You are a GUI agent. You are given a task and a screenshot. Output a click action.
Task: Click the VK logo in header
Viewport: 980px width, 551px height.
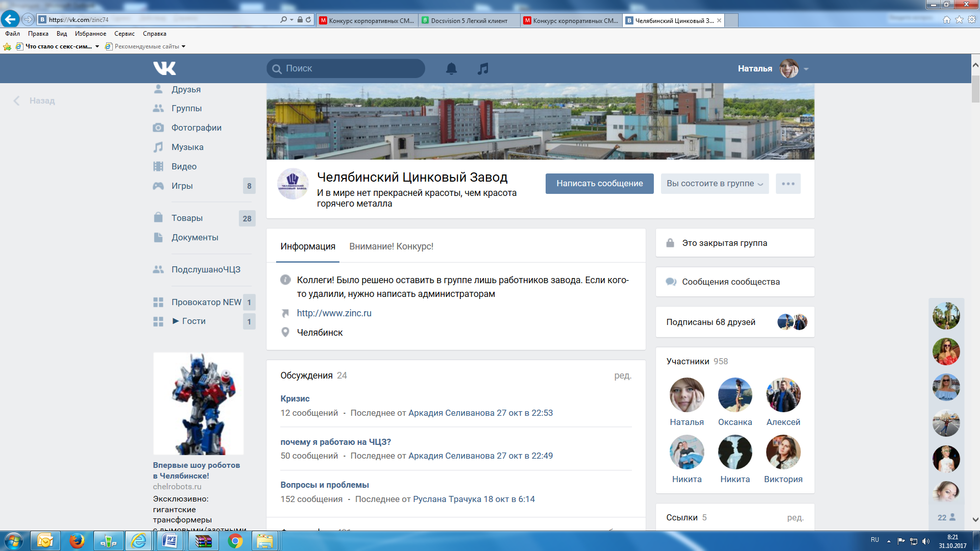point(164,68)
